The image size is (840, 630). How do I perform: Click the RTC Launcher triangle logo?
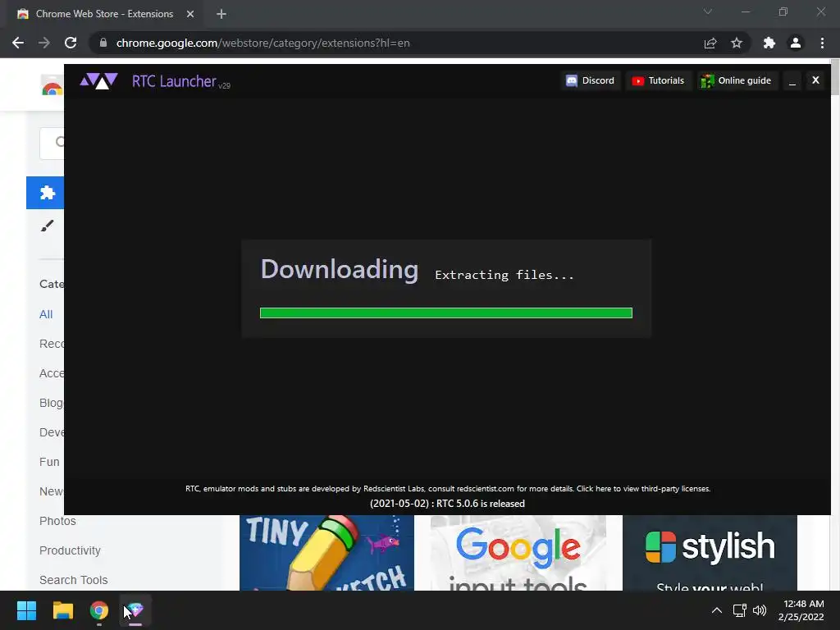tap(98, 81)
